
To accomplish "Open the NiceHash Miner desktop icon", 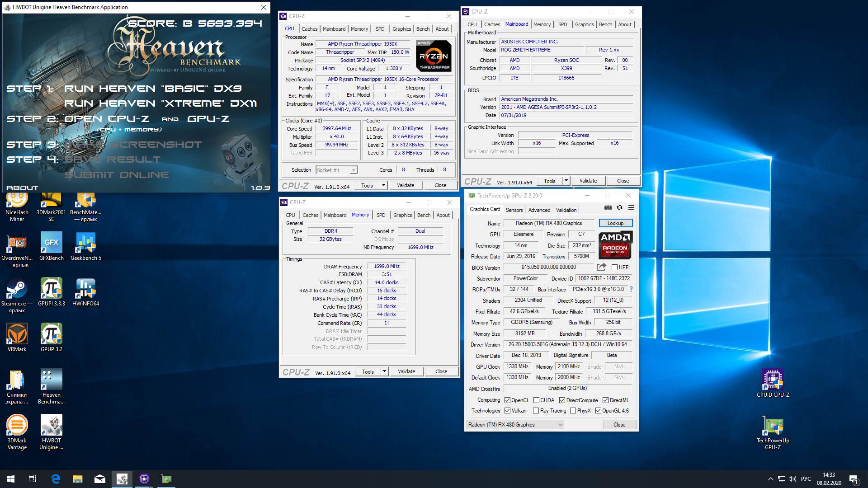I will click(17, 207).
